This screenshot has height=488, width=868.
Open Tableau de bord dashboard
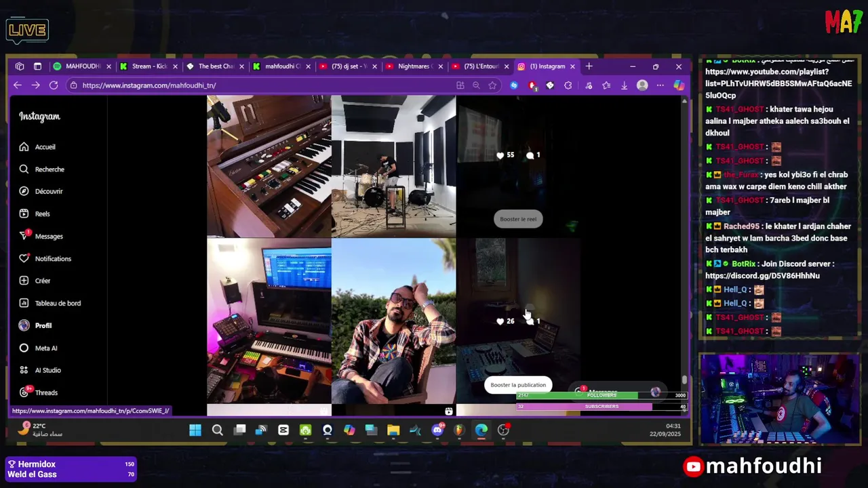50,303
